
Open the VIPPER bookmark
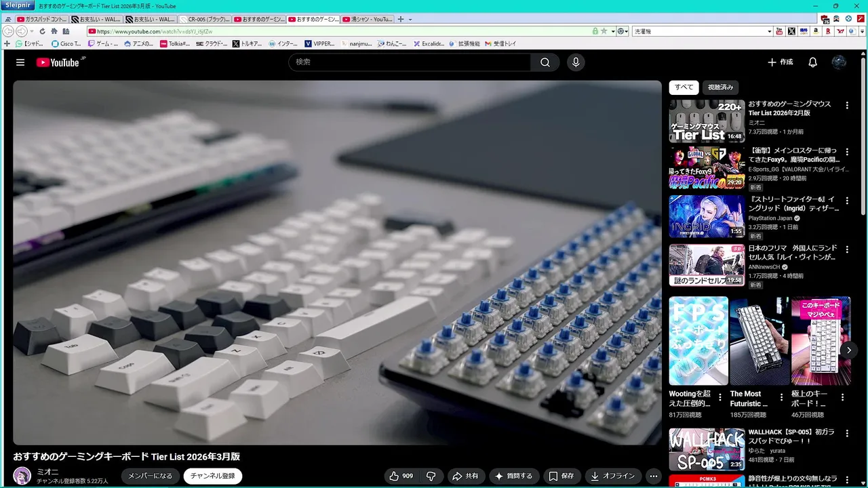319,43
